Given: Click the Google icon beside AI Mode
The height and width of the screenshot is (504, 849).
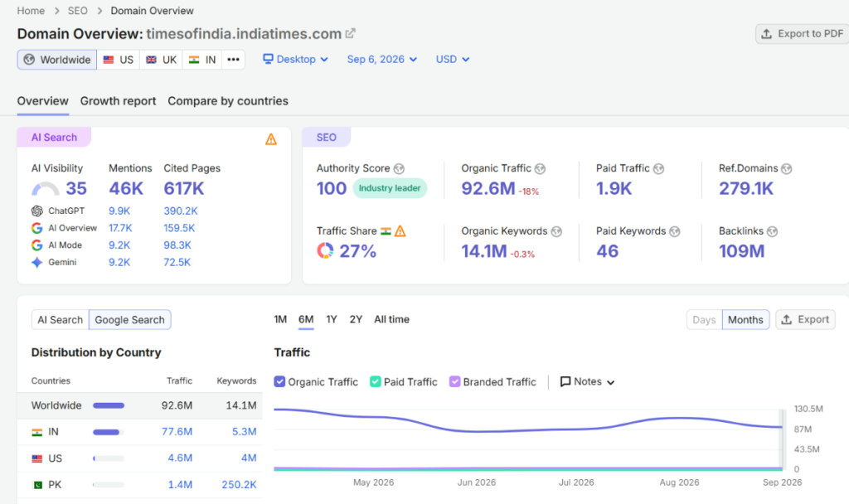Looking at the screenshot, I should pos(36,245).
